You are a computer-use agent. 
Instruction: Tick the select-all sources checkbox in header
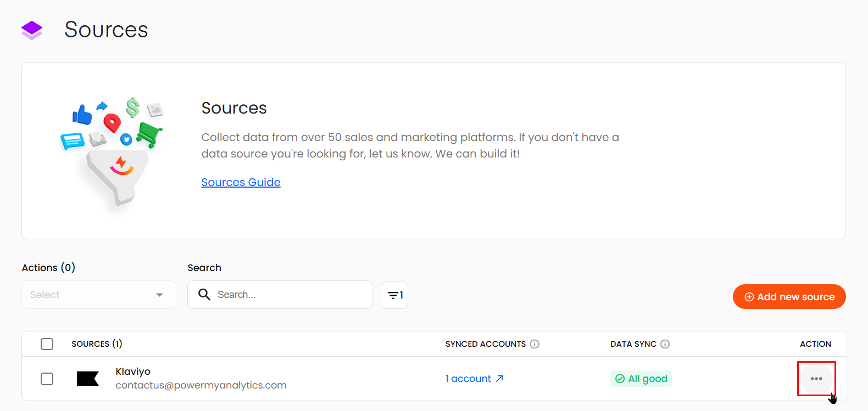click(x=47, y=344)
